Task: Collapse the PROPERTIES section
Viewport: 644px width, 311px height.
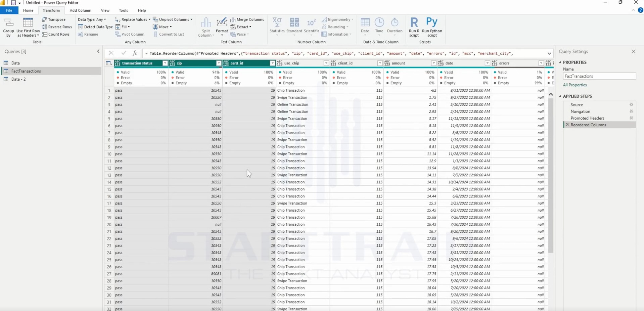Action: coord(560,62)
